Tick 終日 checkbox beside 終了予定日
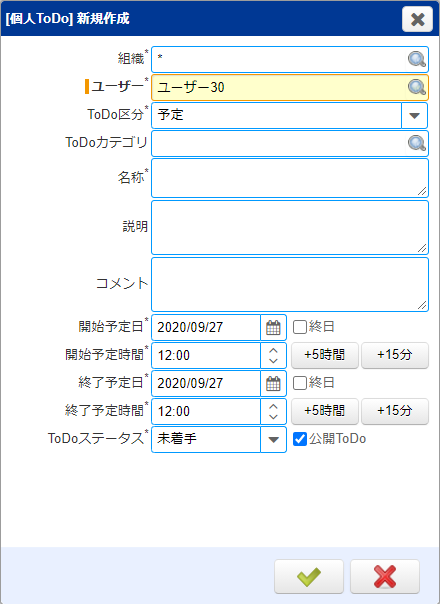The width and height of the screenshot is (440, 604). click(299, 383)
